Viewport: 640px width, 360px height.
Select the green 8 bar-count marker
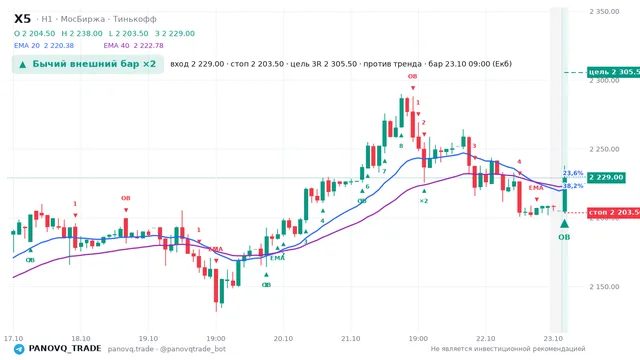[401, 146]
